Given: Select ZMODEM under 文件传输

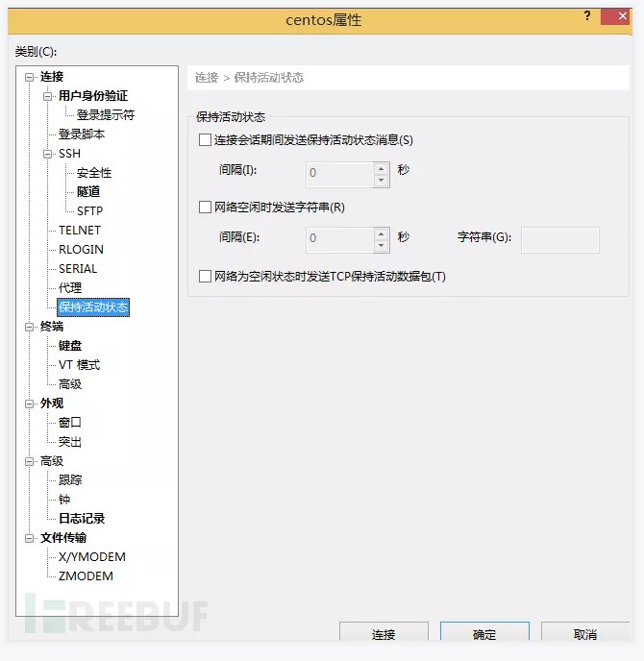Looking at the screenshot, I should pos(86,576).
